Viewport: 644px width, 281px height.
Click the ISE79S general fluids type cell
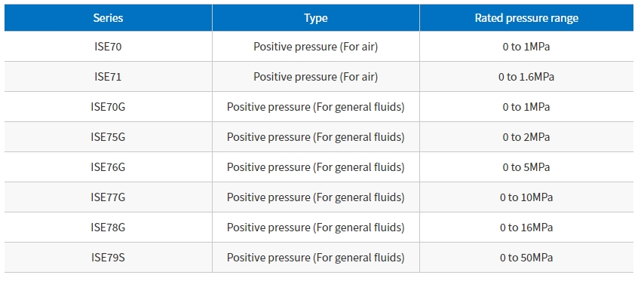[x=315, y=258]
